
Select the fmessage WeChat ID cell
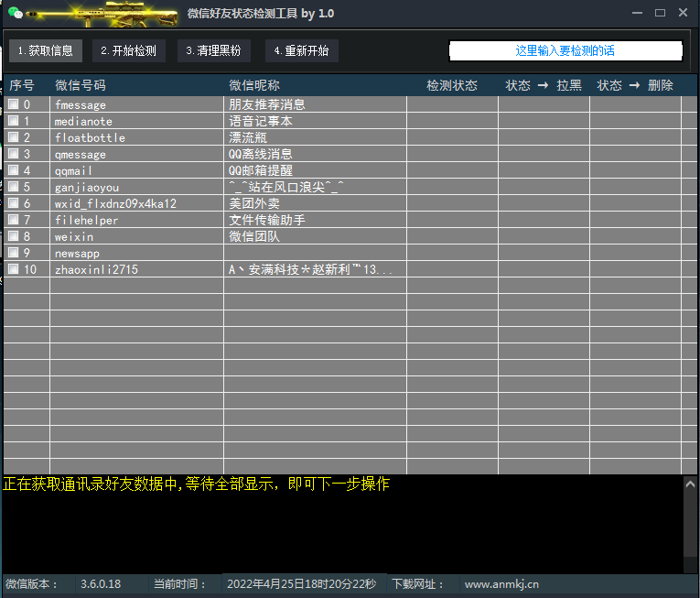(x=136, y=104)
